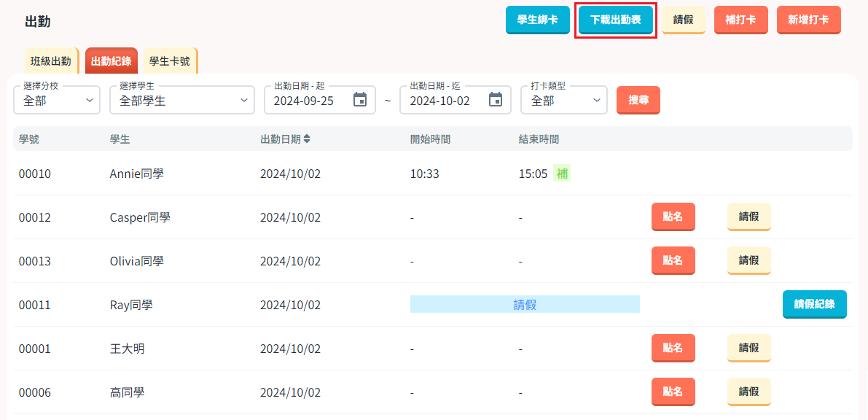The width and height of the screenshot is (868, 420).
Task: Click the 下載出勤表 button
Action: (x=616, y=20)
